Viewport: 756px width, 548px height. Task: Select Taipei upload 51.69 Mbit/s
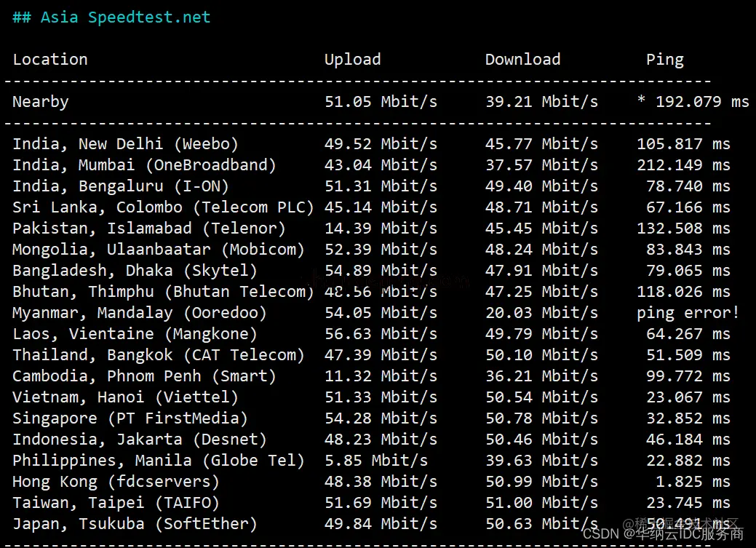pyautogui.click(x=381, y=503)
